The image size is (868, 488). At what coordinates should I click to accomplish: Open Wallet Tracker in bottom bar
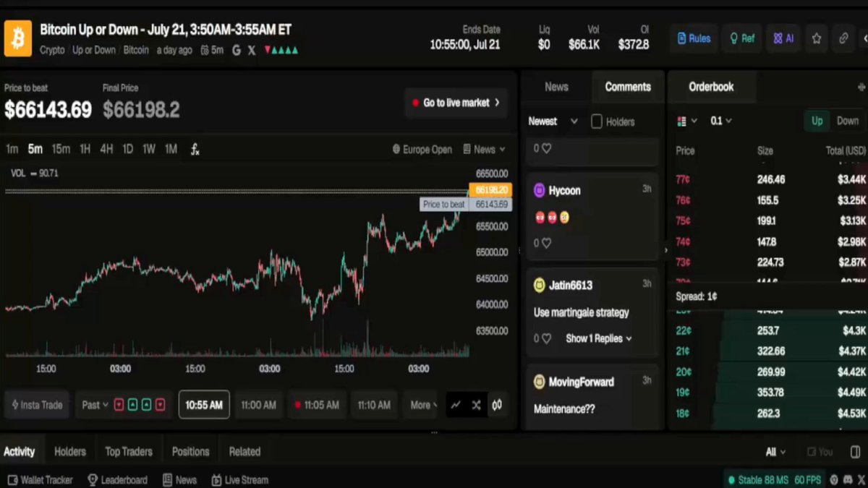tap(40, 480)
